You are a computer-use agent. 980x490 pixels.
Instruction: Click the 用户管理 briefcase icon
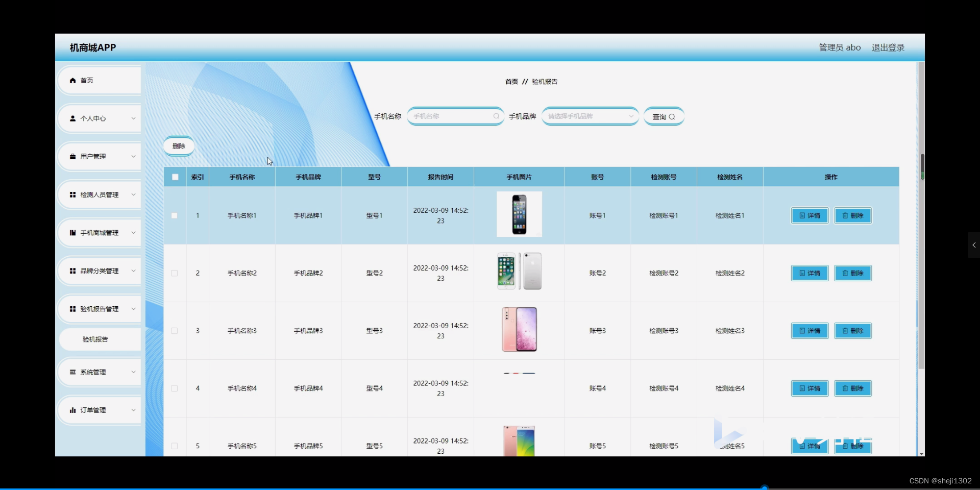coord(72,156)
